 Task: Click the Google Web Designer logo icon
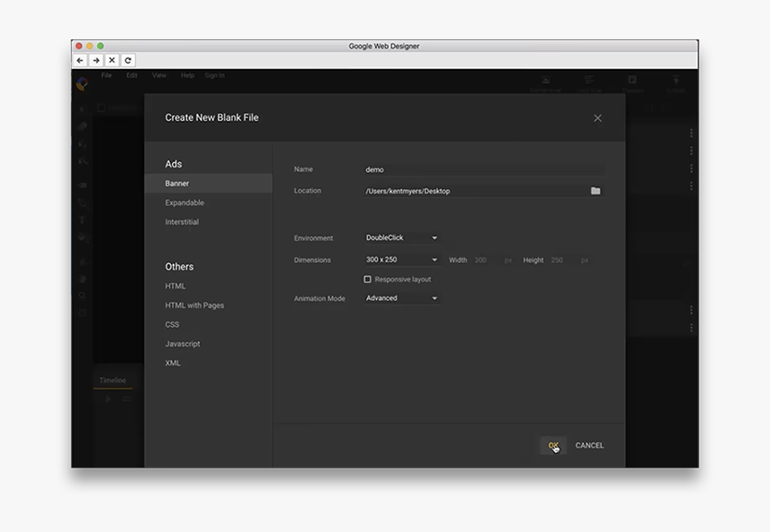click(x=82, y=84)
